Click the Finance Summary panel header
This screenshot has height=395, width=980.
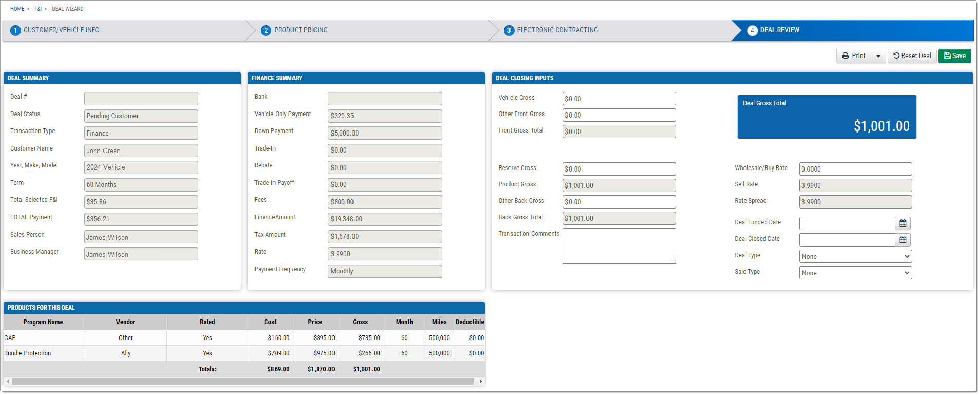point(366,78)
